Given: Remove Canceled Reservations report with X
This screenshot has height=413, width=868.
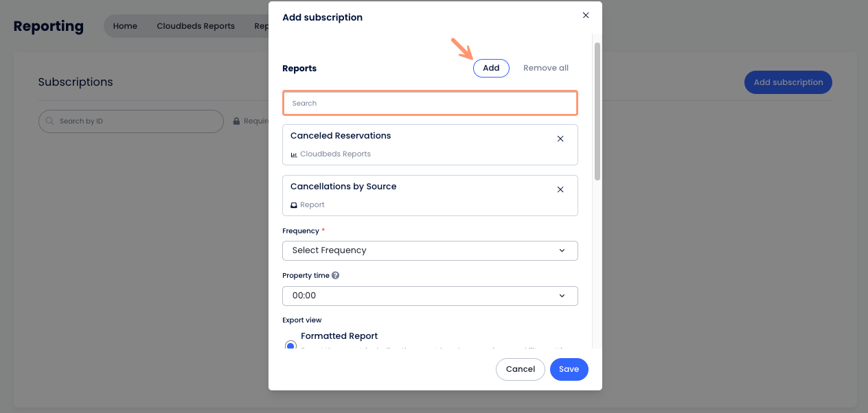Looking at the screenshot, I should tap(560, 139).
